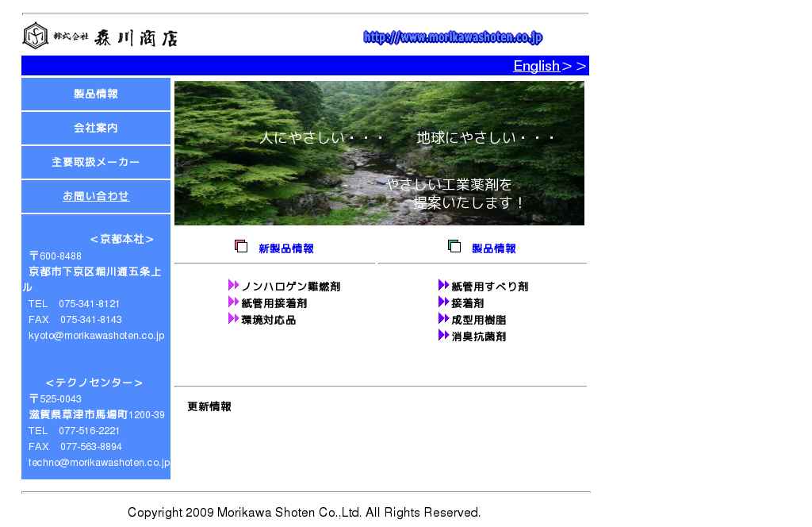The image size is (812, 527).
Task: Open the 新製品情報 heading link
Action: [285, 248]
